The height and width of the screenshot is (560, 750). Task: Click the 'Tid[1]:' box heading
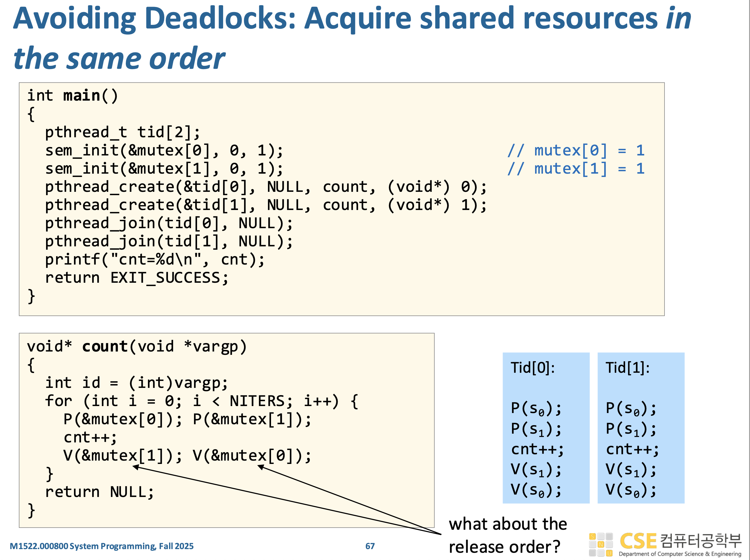[x=628, y=368]
